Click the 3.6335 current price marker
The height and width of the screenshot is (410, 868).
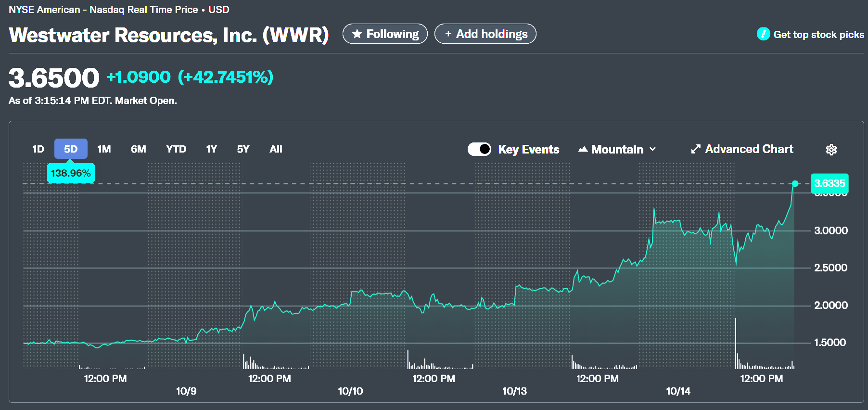click(830, 183)
